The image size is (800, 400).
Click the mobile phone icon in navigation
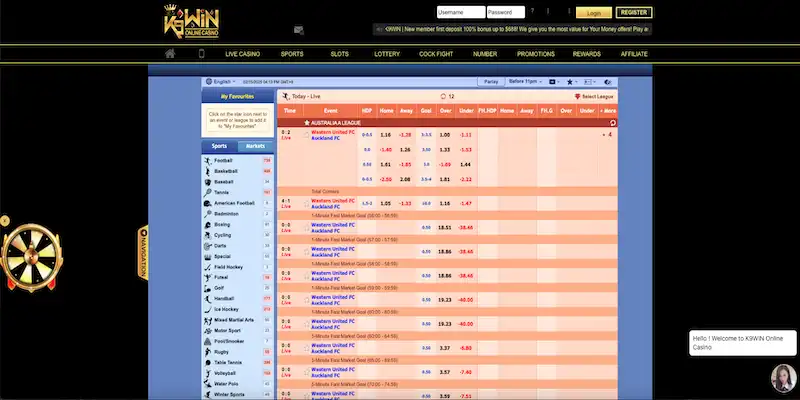click(201, 53)
